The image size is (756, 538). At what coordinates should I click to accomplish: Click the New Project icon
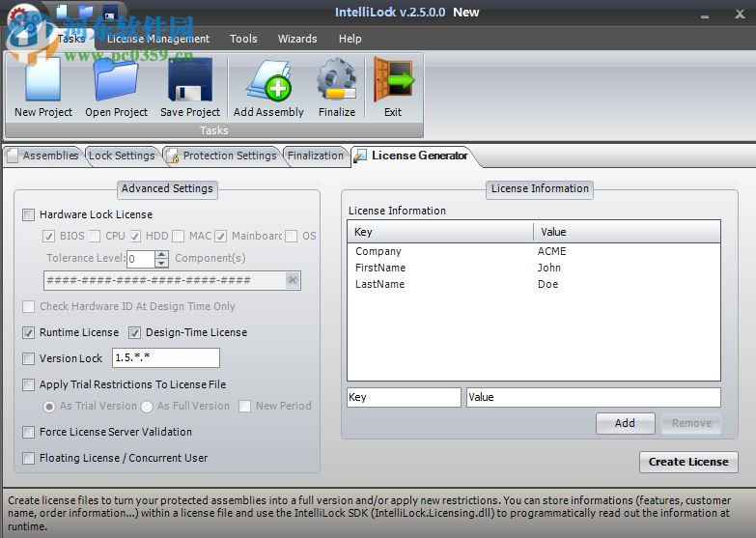coord(42,79)
